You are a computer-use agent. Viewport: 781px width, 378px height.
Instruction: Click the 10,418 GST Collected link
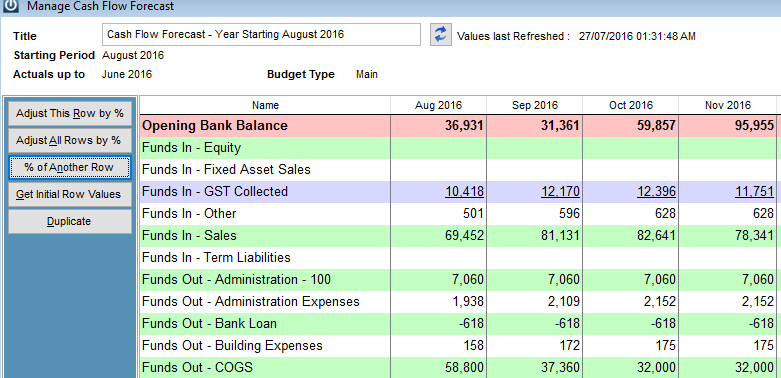(x=465, y=192)
